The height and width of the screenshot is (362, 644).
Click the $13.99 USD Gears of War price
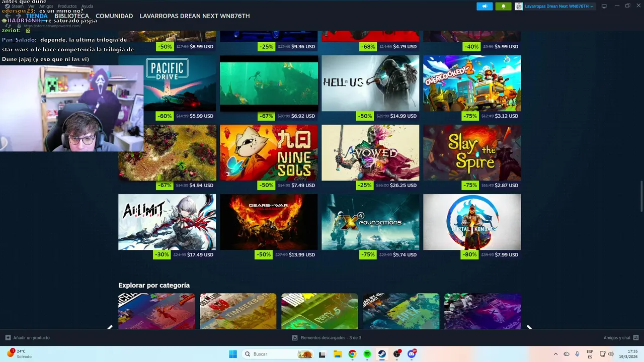pos(302,255)
